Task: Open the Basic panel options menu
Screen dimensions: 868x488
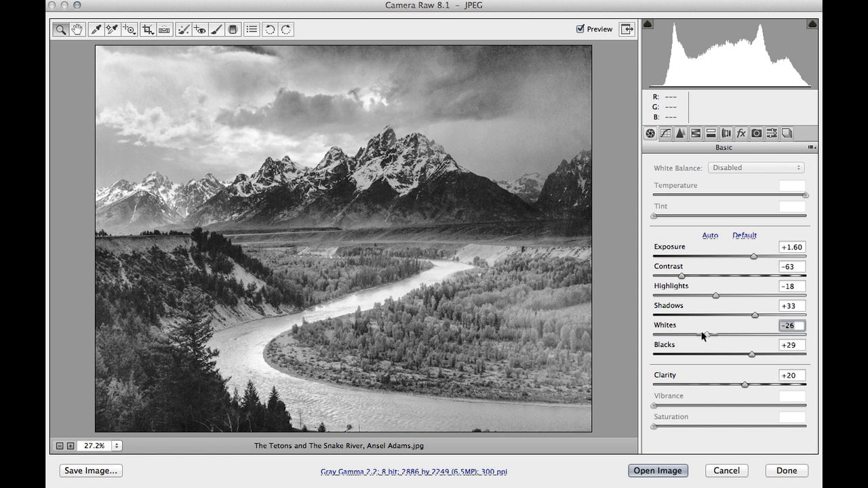Action: (811, 147)
